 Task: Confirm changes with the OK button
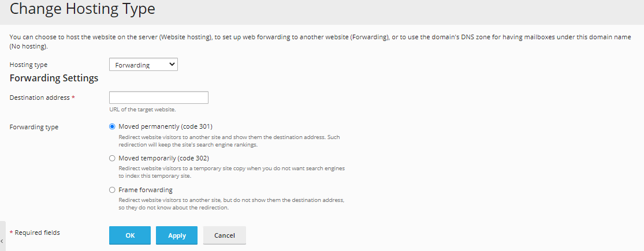130,235
